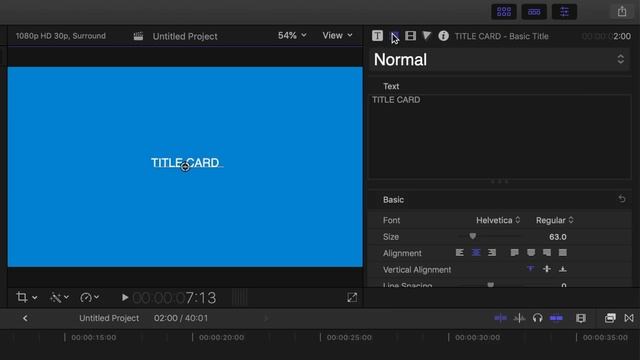This screenshot has width=640, height=360.
Task: Toggle audio skimming
Action: click(x=519, y=318)
